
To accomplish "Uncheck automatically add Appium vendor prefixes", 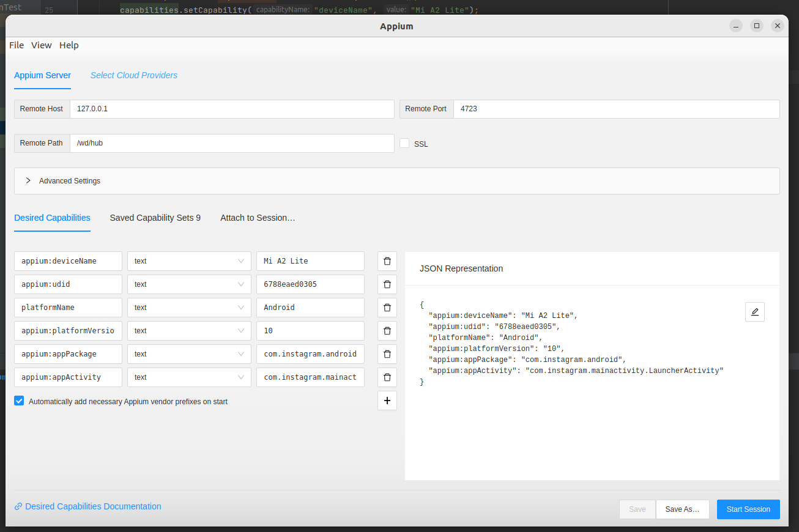I will coord(19,401).
